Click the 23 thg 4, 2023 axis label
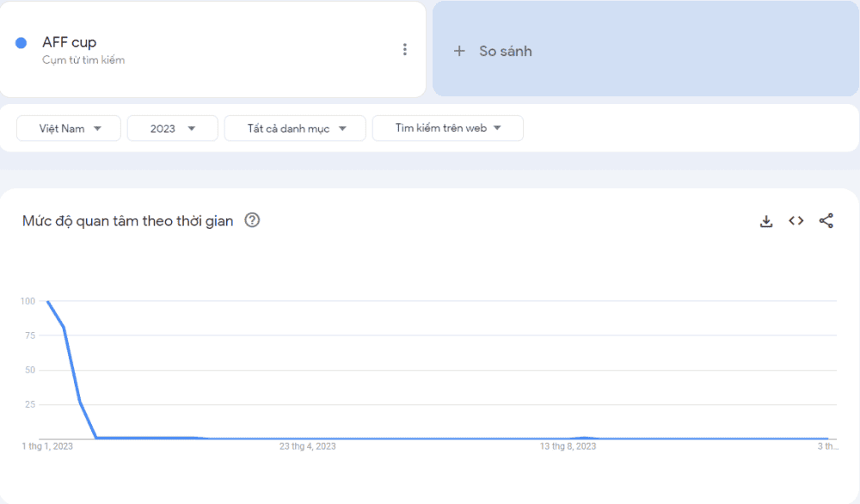This screenshot has height=504, width=860. click(307, 446)
